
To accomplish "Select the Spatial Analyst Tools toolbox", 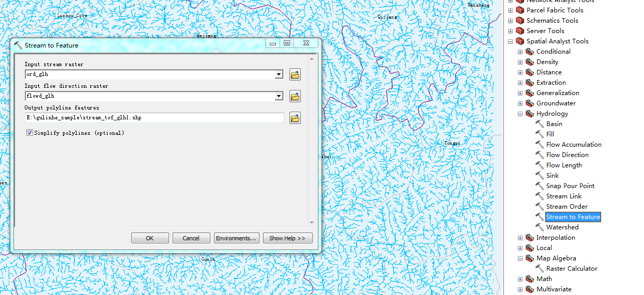I will click(x=557, y=41).
